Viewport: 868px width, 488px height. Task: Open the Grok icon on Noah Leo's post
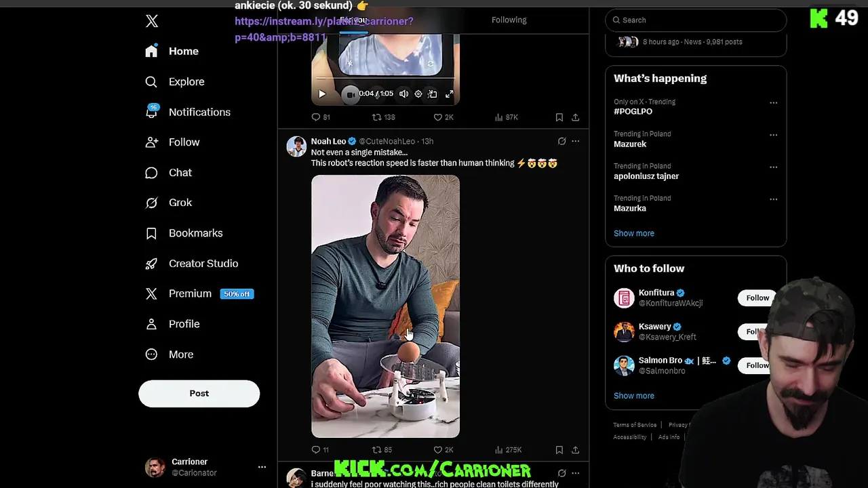pyautogui.click(x=561, y=141)
